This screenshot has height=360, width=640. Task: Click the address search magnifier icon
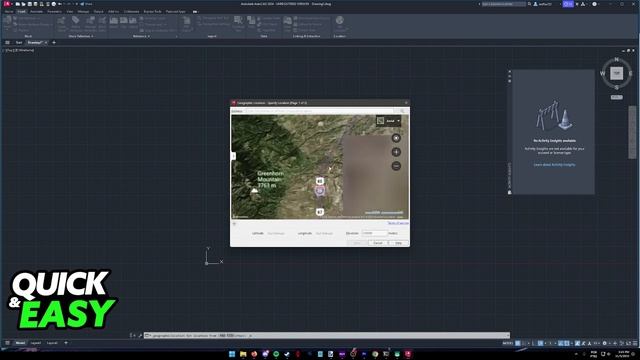coord(402,111)
